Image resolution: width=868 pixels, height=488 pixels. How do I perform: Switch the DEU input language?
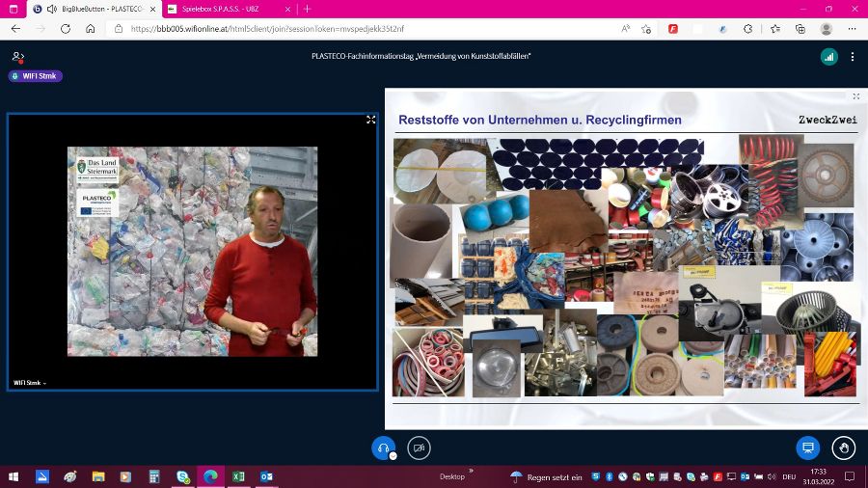pyautogui.click(x=789, y=476)
